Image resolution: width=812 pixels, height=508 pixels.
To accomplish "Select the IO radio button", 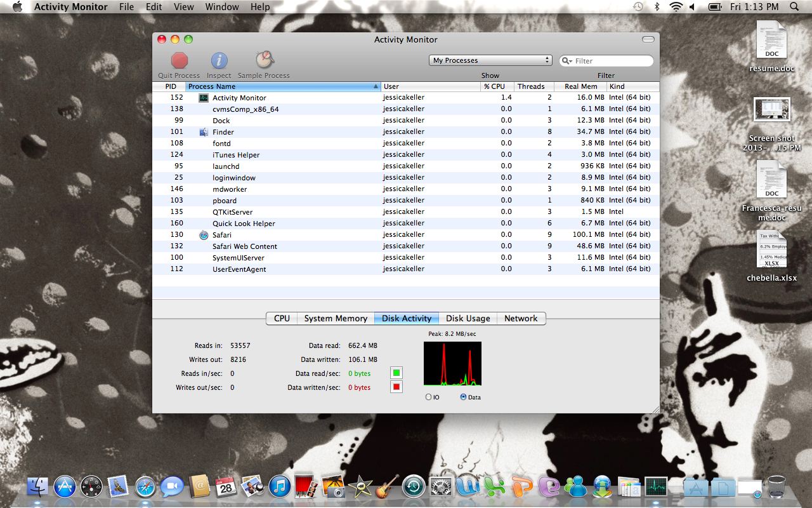I will [428, 397].
